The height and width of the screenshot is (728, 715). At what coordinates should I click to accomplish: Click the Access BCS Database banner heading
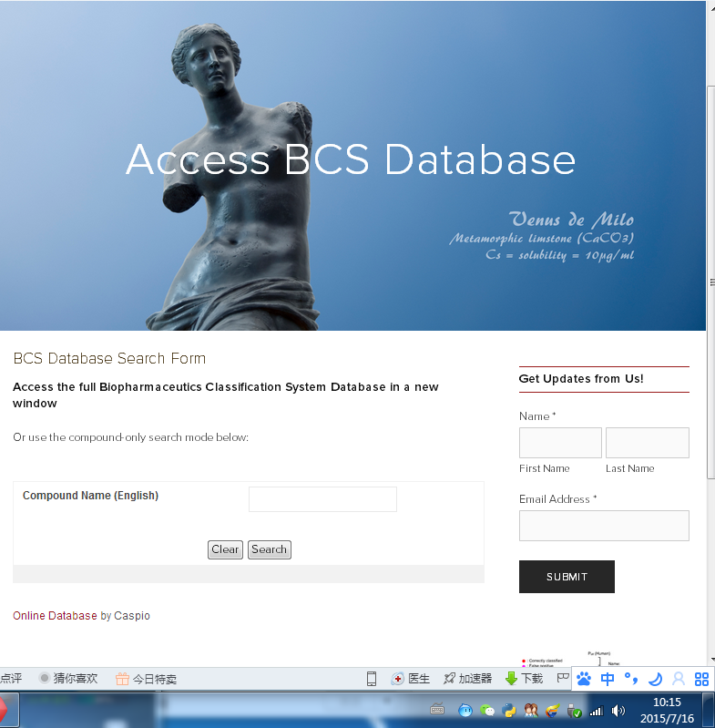click(x=351, y=159)
